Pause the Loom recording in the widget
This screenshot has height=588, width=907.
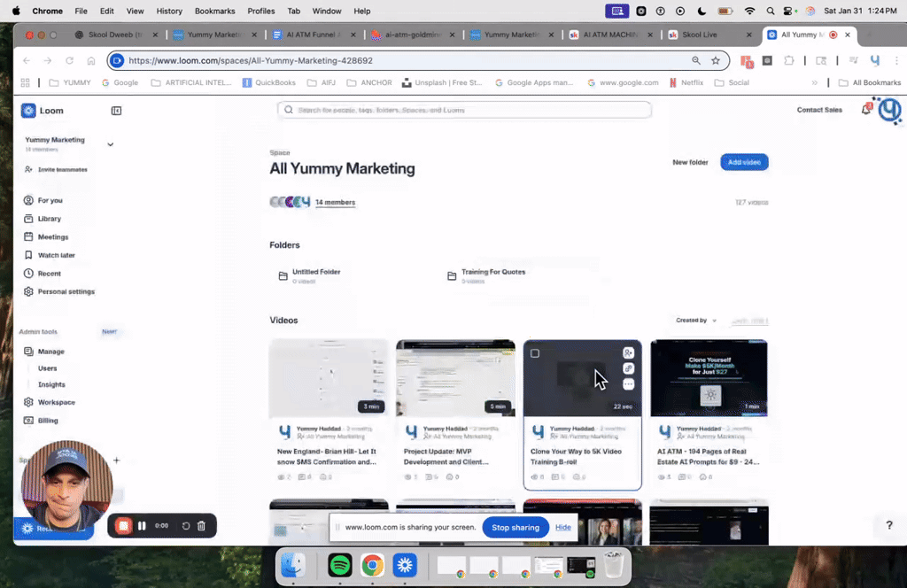click(x=142, y=525)
